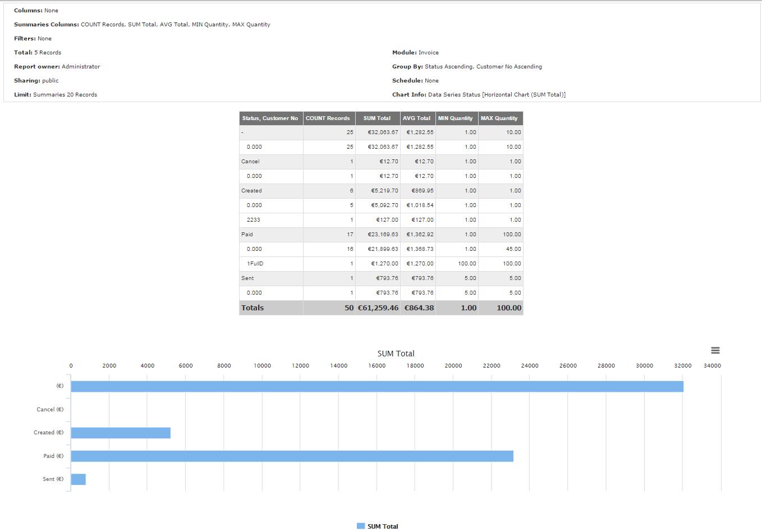Screen dimensions: 762x532
Task: Select the Cancel group row in table
Action: [x=250, y=162]
